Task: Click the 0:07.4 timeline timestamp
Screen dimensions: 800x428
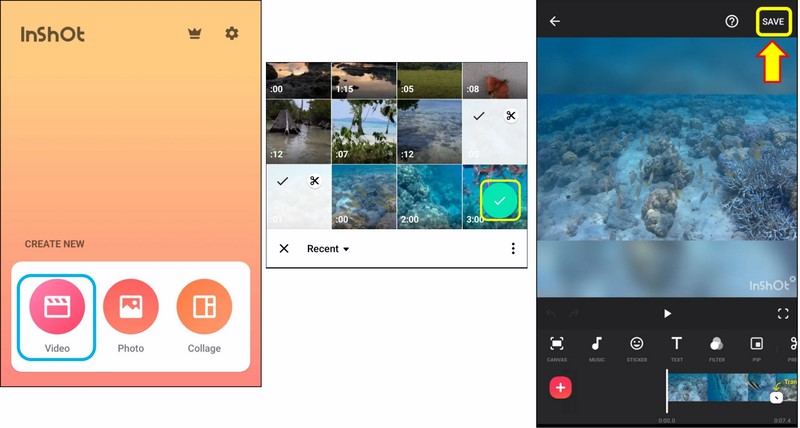Action: [782, 421]
